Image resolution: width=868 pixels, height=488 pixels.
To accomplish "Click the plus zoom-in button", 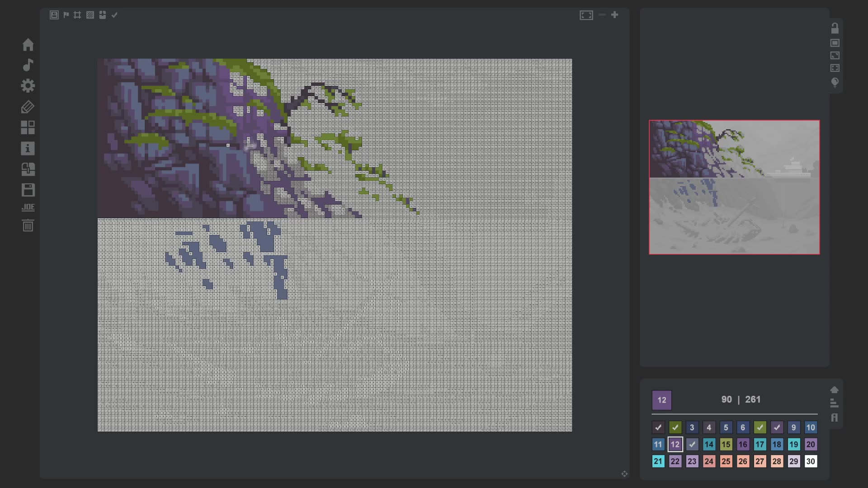I will pos(614,15).
